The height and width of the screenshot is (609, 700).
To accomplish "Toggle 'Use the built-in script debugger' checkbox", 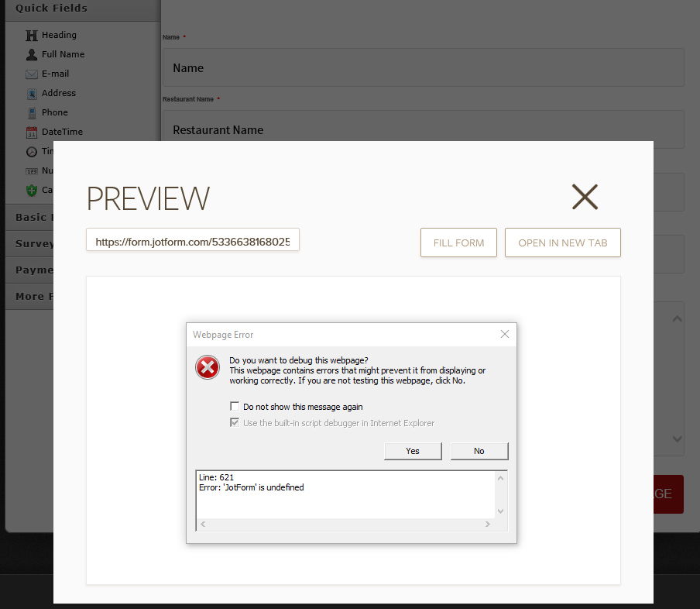I will (x=235, y=423).
